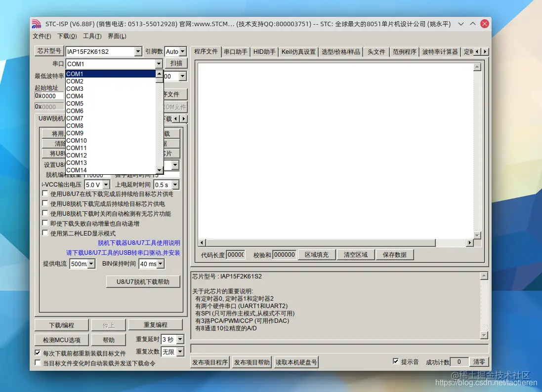Click chip info panel scroll up arrow
The image size is (542, 392).
click(x=484, y=276)
